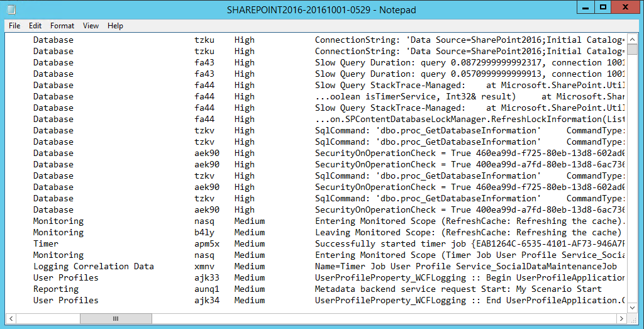
Task: Open the Edit menu
Action: pyautogui.click(x=35, y=25)
